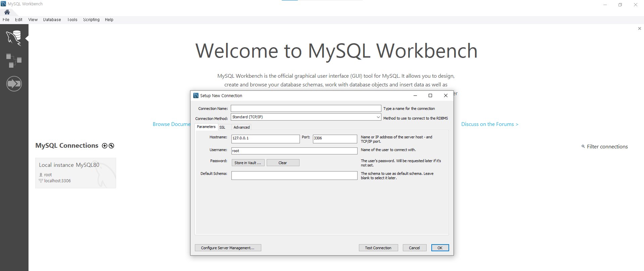Screen dimensions: 644x271
Task: Click the Setup New Connection dialog icon
Action: [196, 95]
